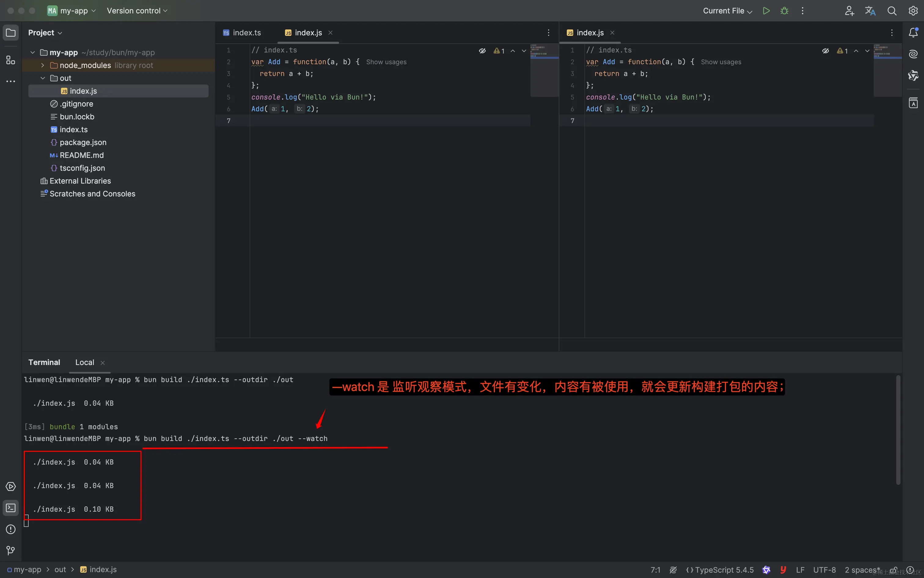Viewport: 924px width, 578px height.
Task: Open AI Assistant spiral icon
Action: pyautogui.click(x=913, y=54)
